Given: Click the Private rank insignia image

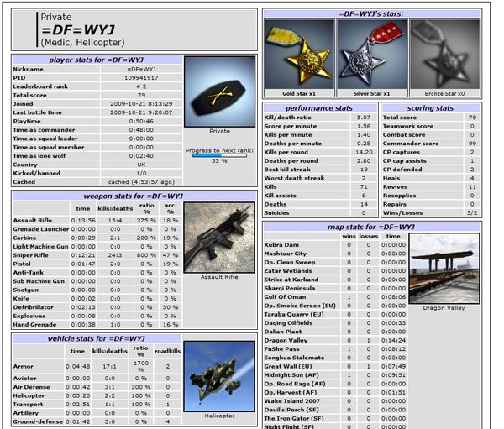Looking at the screenshot, I should pos(219,92).
